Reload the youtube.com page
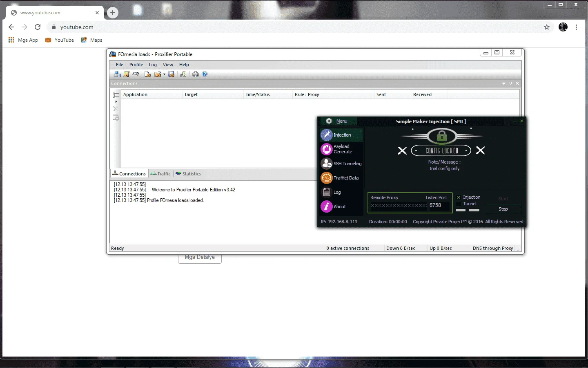The image size is (588, 368). click(x=38, y=27)
